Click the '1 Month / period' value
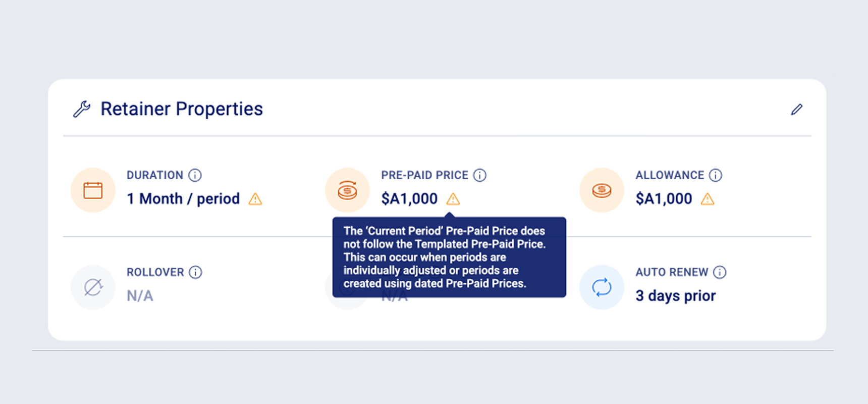 [183, 199]
